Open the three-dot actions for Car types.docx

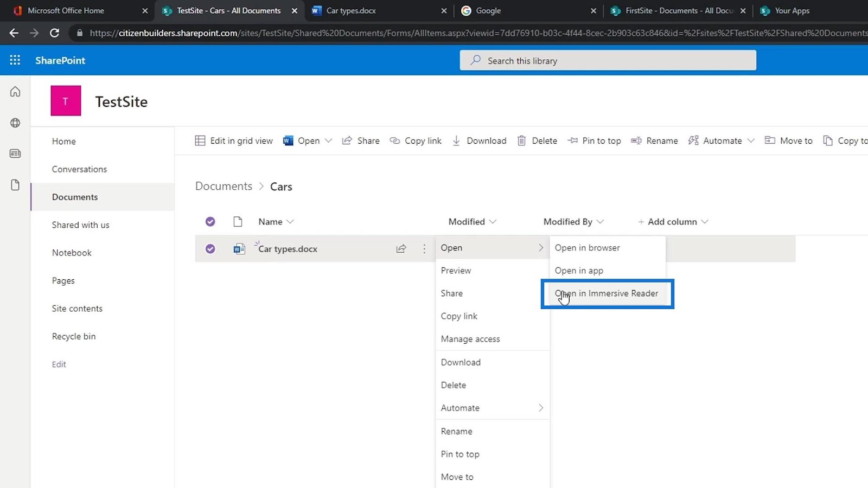click(x=424, y=249)
